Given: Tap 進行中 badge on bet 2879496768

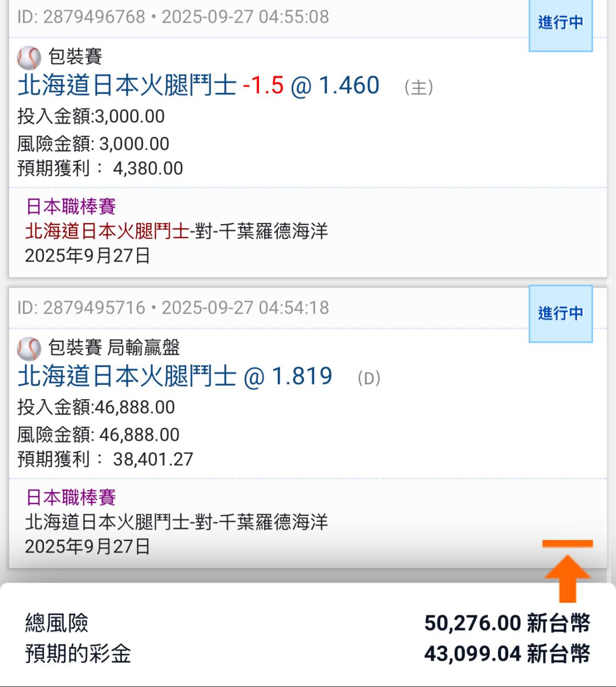Looking at the screenshot, I should 560,23.
